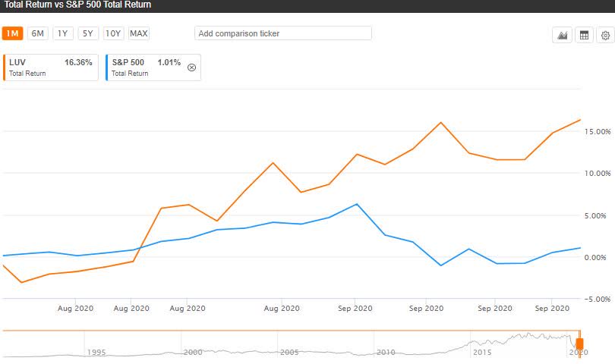Choose the 10Y time range
The image size is (615, 364).
(113, 33)
